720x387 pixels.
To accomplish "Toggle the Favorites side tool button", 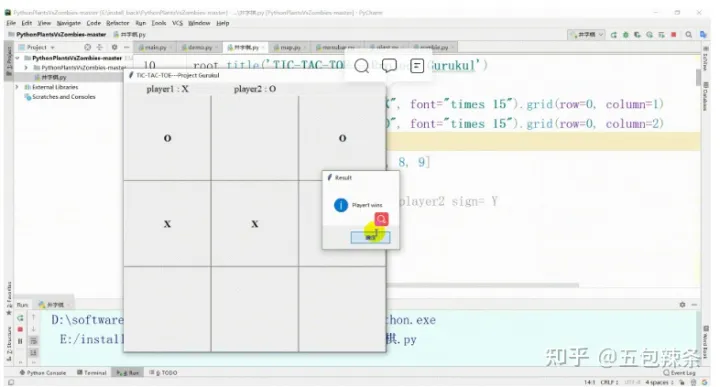I will coord(9,297).
